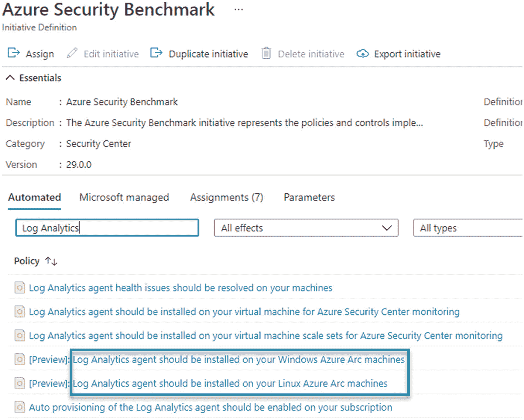Click the policy icon for agent health issues

pos(20,287)
